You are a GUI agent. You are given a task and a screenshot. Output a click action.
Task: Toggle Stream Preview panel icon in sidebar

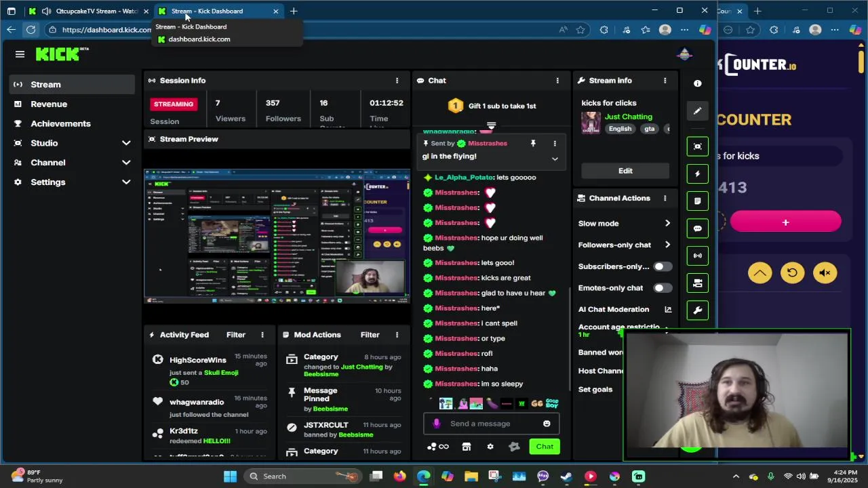point(697,146)
